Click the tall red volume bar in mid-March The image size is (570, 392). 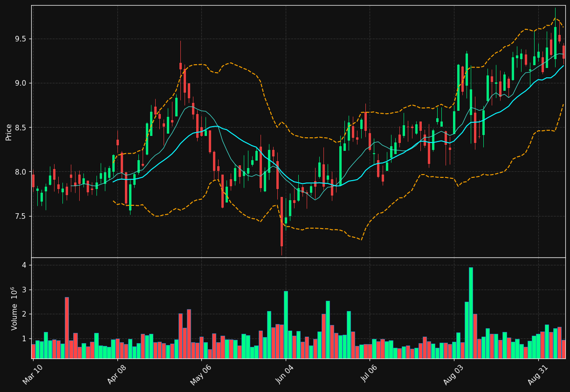(67, 328)
